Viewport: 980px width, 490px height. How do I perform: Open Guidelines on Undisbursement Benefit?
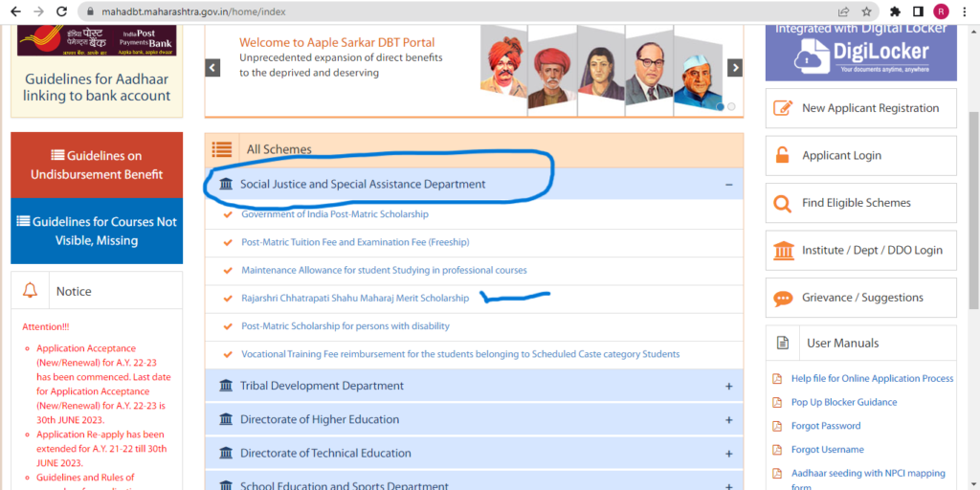click(x=97, y=165)
